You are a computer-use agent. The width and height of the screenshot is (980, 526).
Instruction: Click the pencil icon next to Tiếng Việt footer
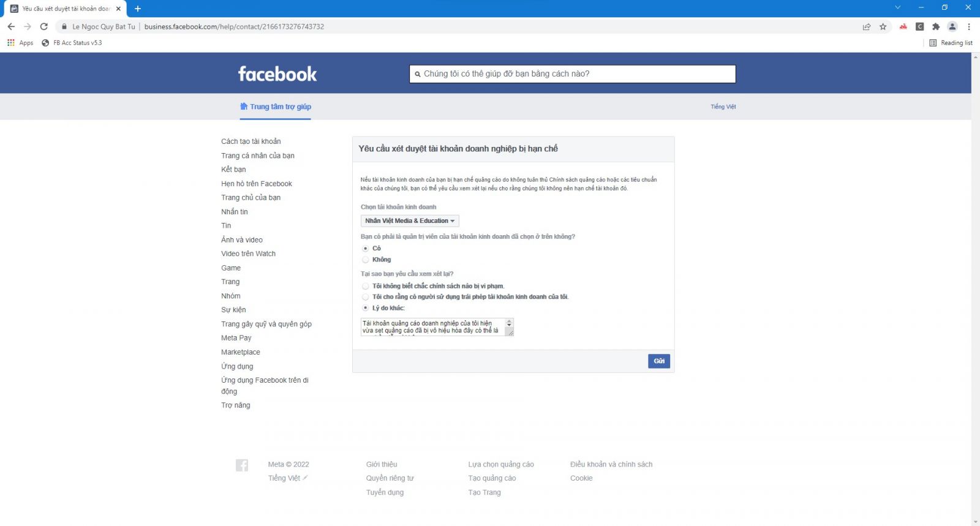[305, 478]
